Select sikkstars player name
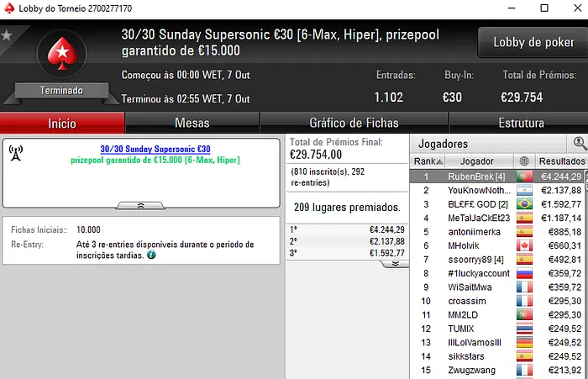 465,356
